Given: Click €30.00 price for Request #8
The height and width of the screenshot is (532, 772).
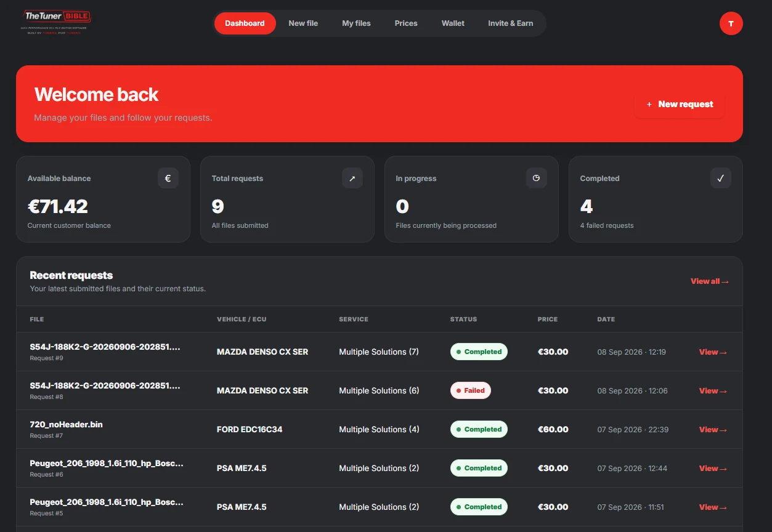Looking at the screenshot, I should (553, 391).
